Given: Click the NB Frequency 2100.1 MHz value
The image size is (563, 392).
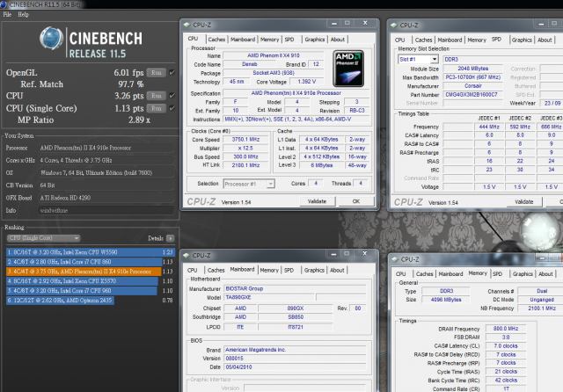Looking at the screenshot, I should pyautogui.click(x=542, y=309).
